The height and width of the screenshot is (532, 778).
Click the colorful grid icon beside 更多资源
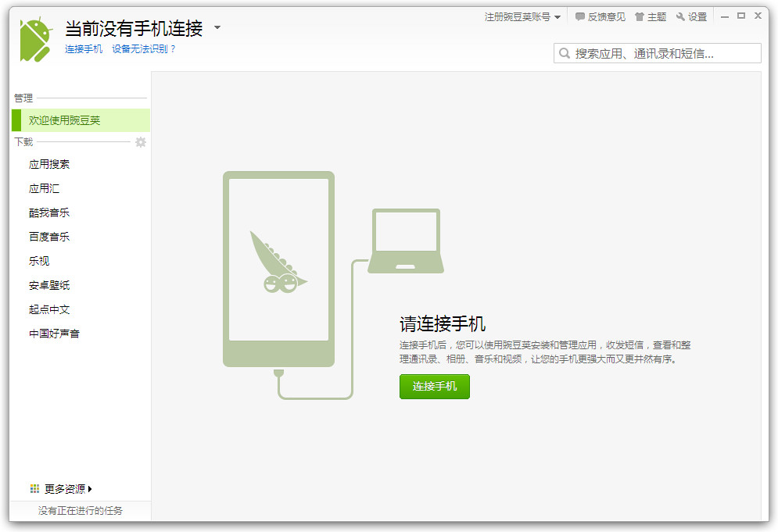(34, 489)
